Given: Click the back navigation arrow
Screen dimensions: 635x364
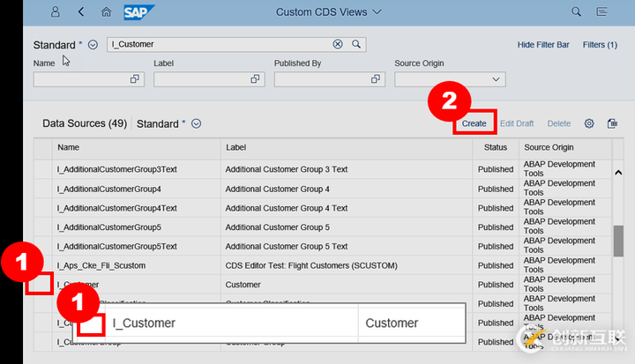Looking at the screenshot, I should click(81, 12).
